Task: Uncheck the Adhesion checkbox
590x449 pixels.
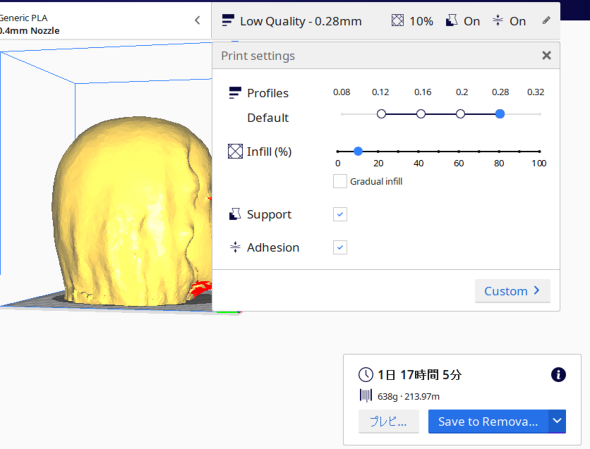Action: pos(340,247)
